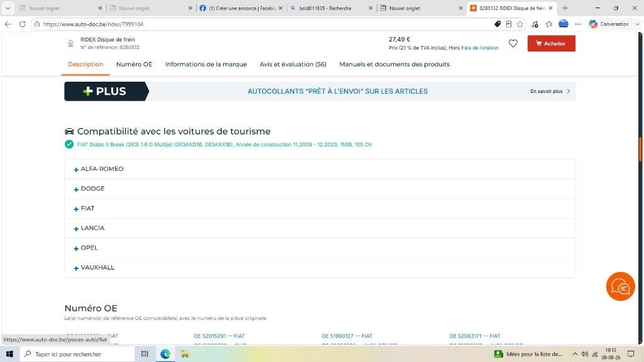Open Manuels et documents des produits tab
644x362 pixels.
[394, 65]
